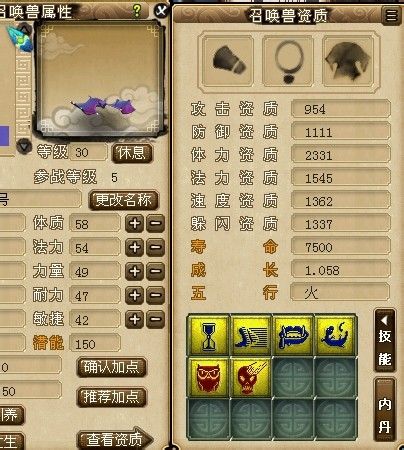
Task: Select the red flaming skull skill
Action: click(251, 378)
